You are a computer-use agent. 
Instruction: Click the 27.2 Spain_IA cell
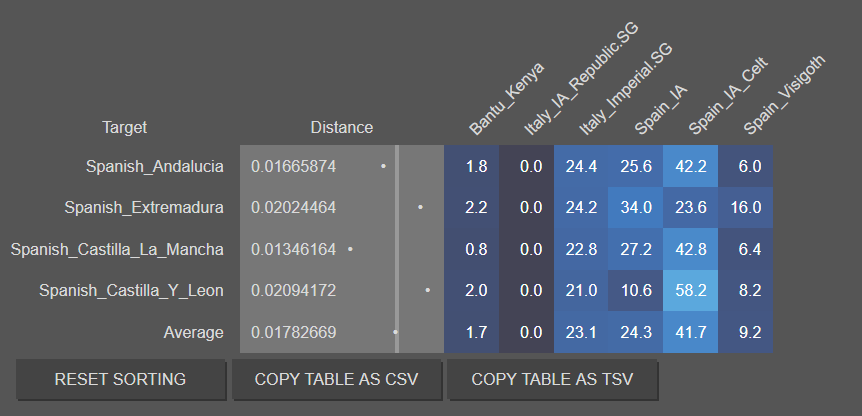(x=636, y=249)
